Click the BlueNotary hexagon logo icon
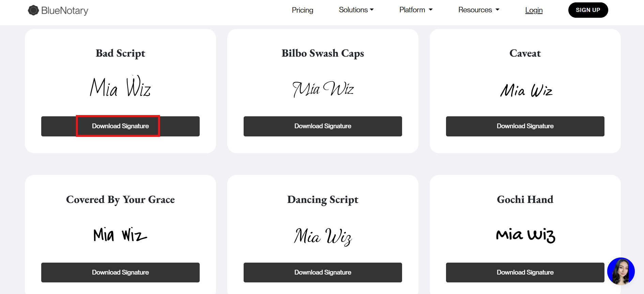644x294 pixels. tap(33, 10)
